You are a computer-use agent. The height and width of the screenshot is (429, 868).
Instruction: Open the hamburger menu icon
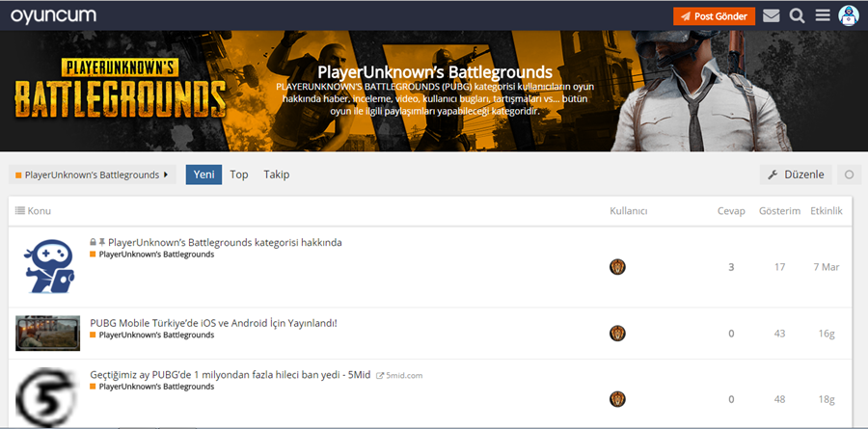[823, 15]
